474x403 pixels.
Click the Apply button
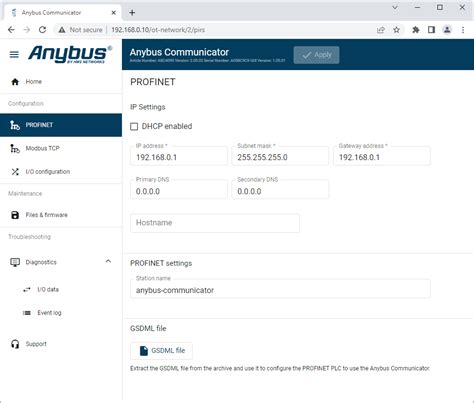click(x=316, y=55)
